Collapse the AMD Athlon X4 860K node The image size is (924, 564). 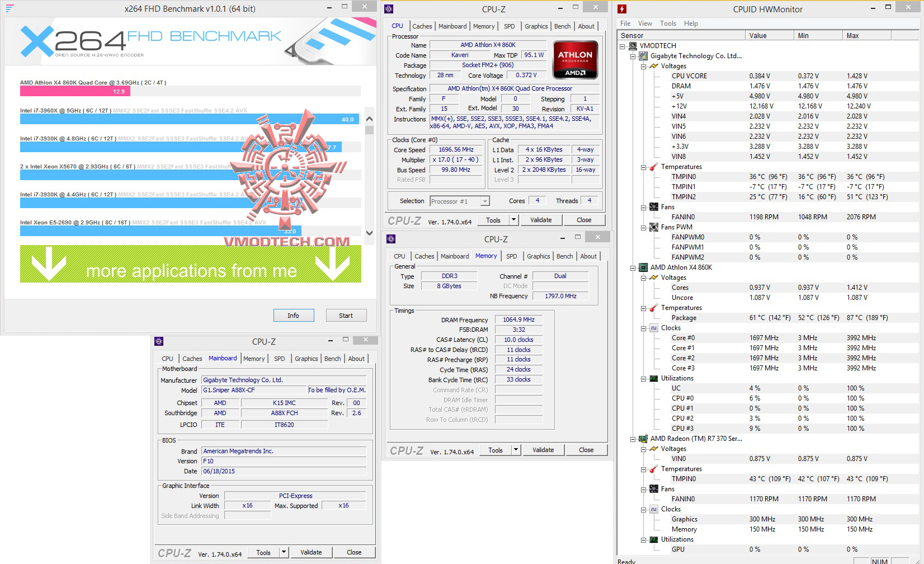633,268
